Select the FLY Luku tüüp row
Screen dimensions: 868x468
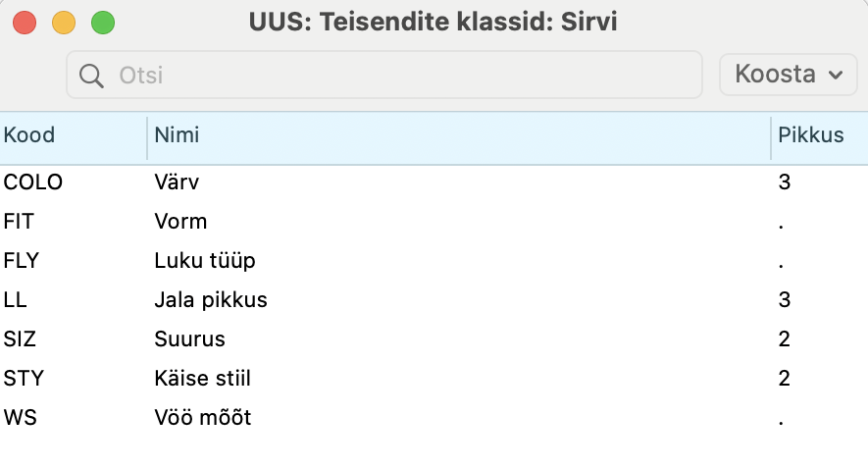(434, 261)
